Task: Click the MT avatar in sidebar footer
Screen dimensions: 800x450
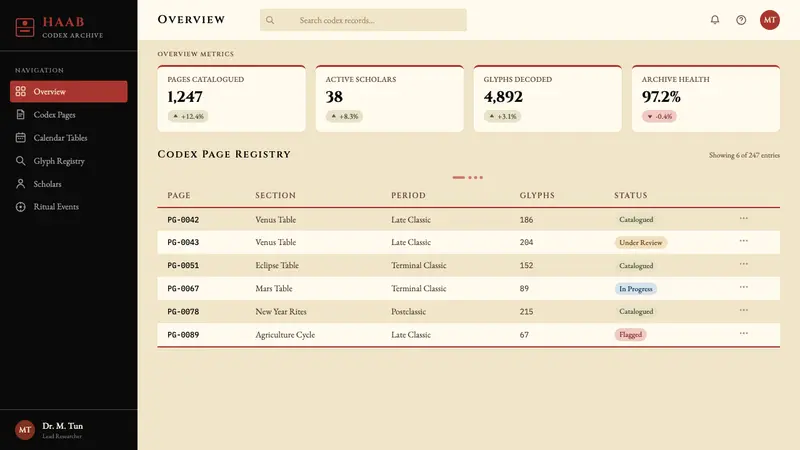Action: coord(24,430)
